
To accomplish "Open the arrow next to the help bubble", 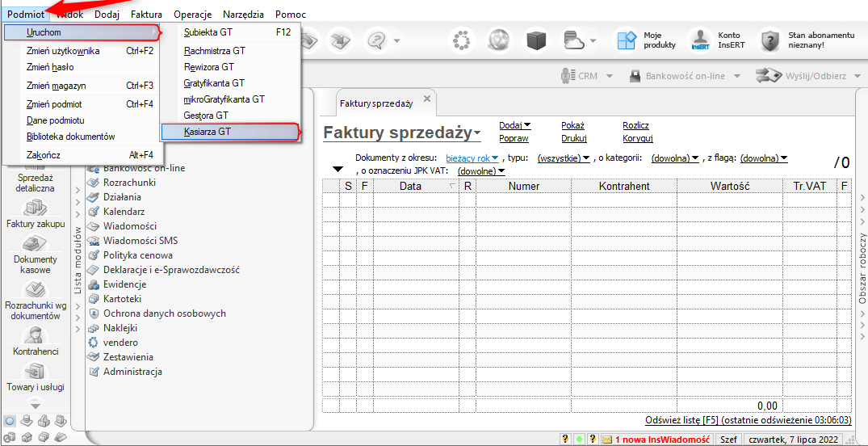I will pos(397,40).
